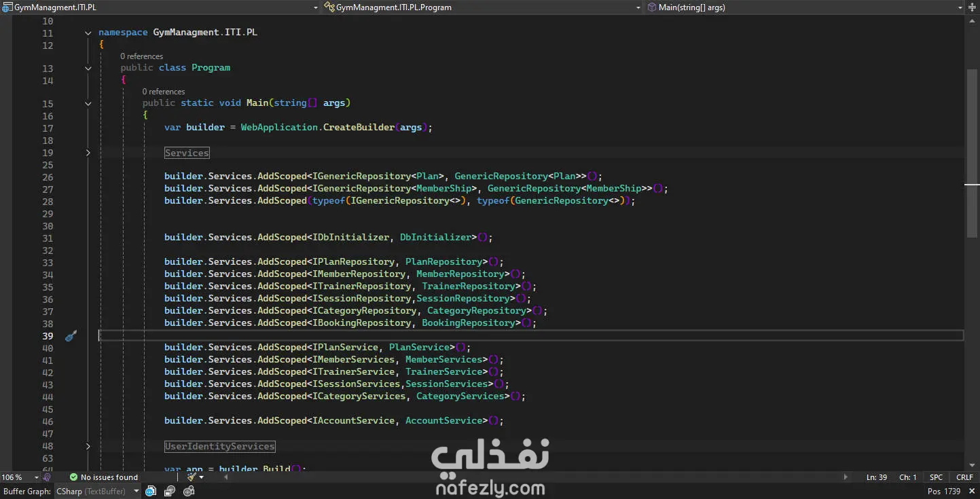Image resolution: width=980 pixels, height=499 pixels.
Task: Collapse the class Program block
Action: point(88,68)
